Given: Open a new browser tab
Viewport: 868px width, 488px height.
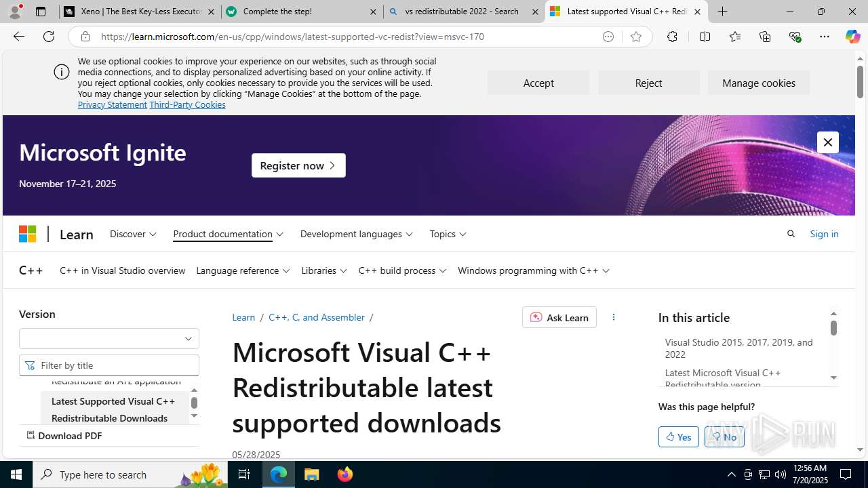Looking at the screenshot, I should [x=723, y=12].
